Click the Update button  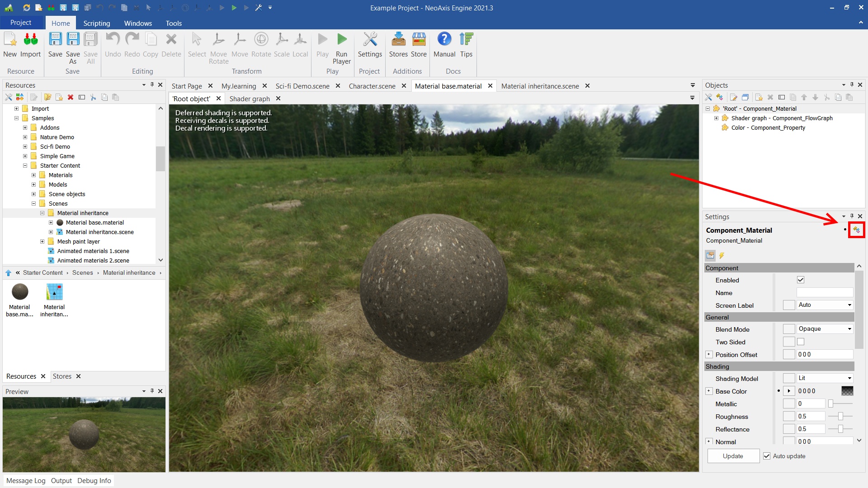[733, 456]
